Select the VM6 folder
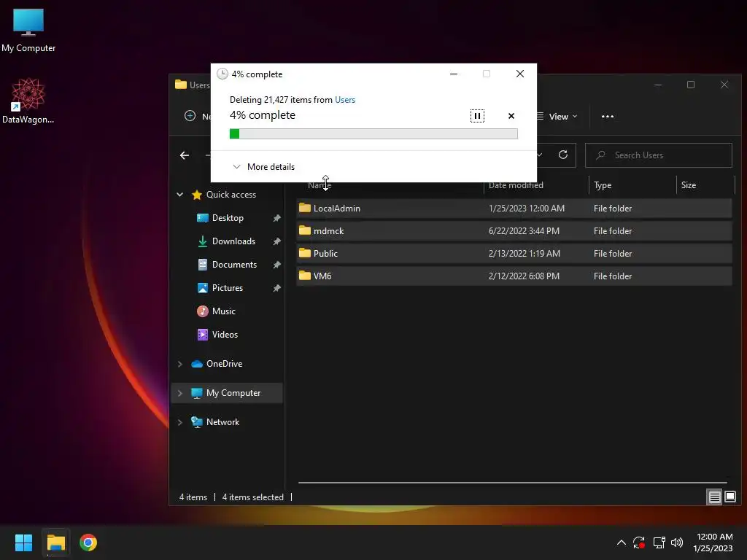 click(514, 276)
